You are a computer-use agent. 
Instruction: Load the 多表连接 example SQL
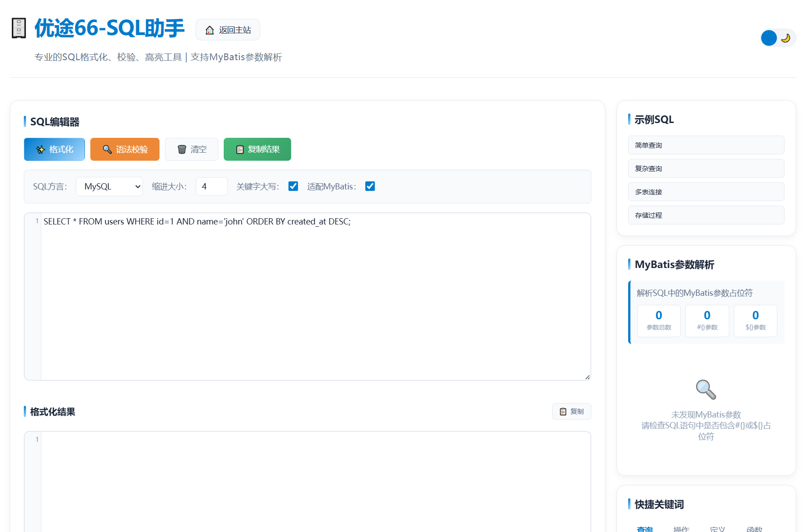click(x=706, y=192)
